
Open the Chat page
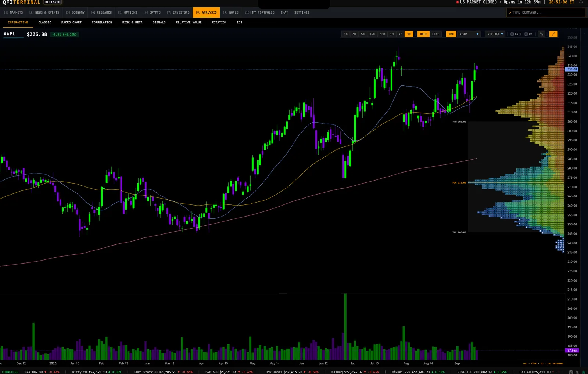coord(284,12)
